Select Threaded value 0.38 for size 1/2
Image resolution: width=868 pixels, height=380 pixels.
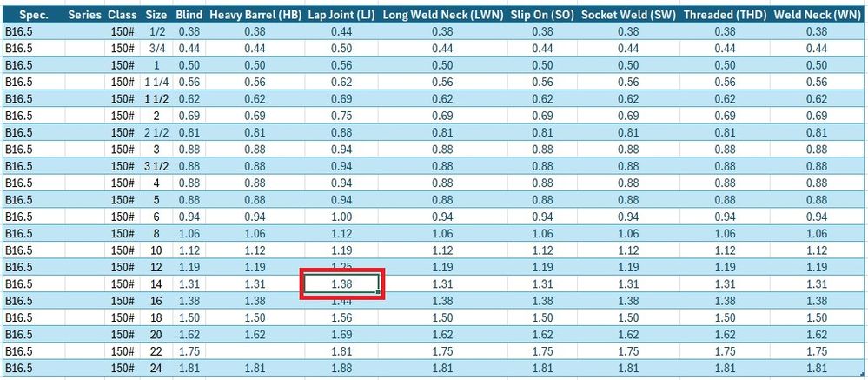(725, 31)
